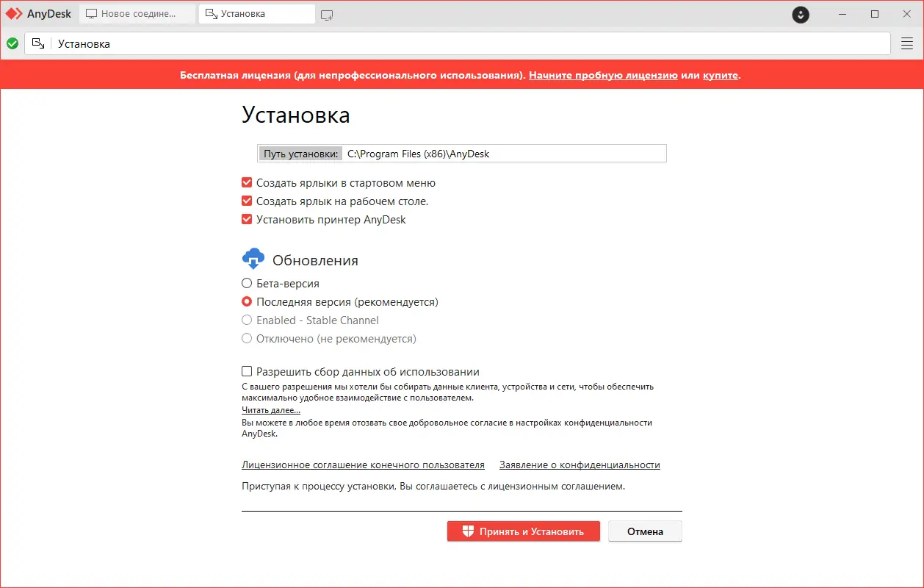Uncheck Создать ярлык на рабочем столе
This screenshot has height=588, width=924.
click(246, 201)
